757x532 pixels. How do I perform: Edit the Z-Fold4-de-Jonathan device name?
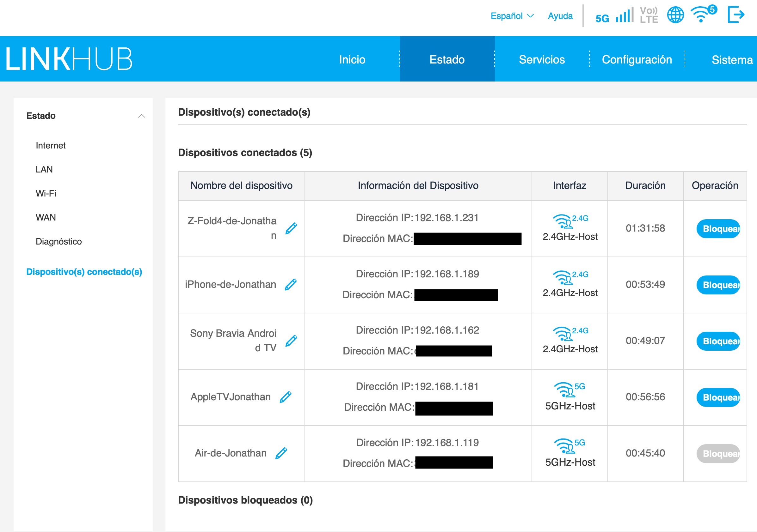[x=291, y=228]
